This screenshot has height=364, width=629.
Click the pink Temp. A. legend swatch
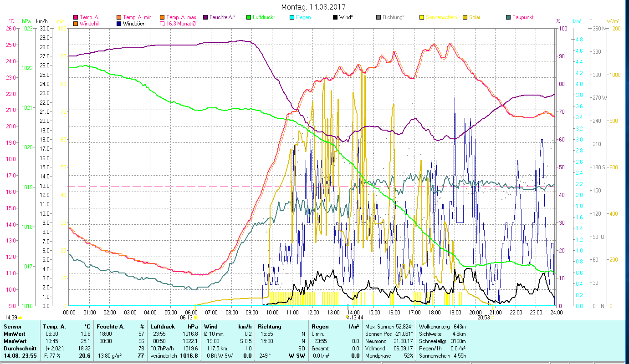[75, 17]
